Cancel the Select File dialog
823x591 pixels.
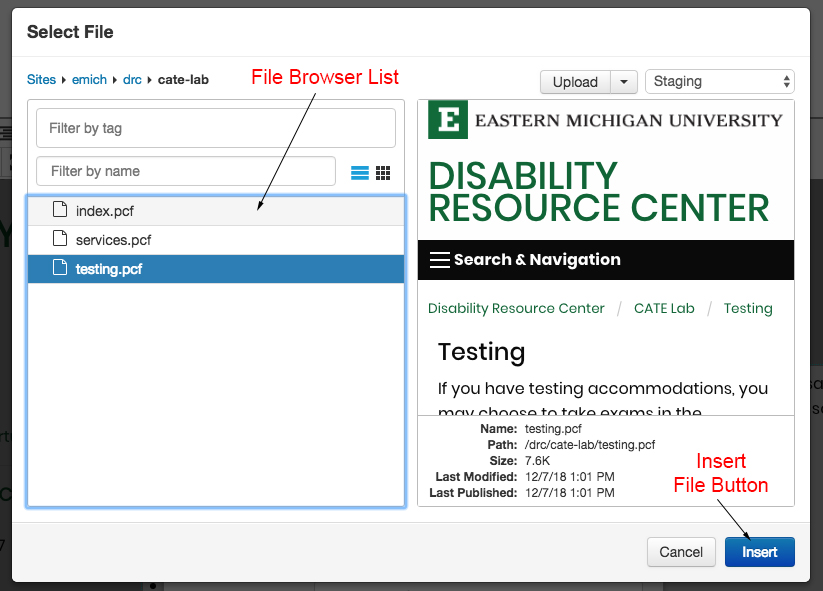(x=681, y=552)
